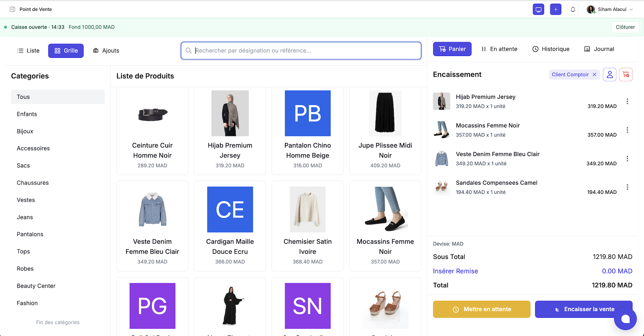
Task: Select the Jeans category
Action: point(58,217)
